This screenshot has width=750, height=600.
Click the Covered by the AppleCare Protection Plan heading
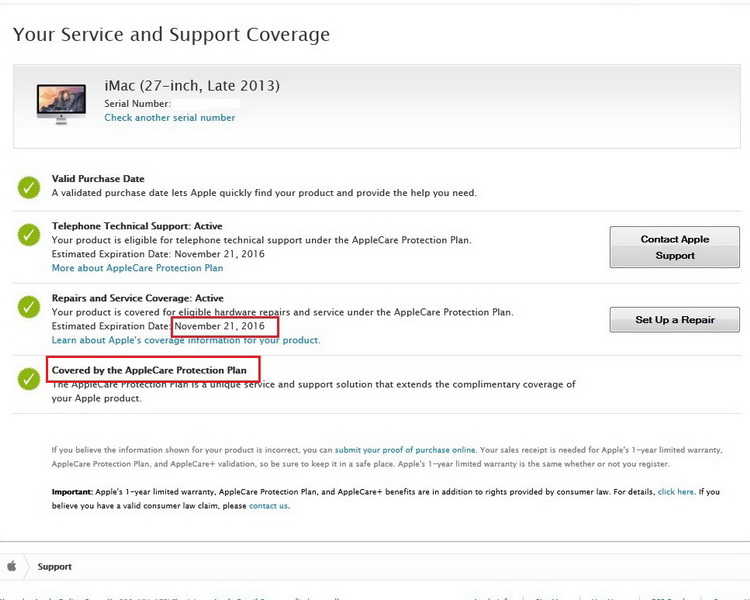point(149,370)
